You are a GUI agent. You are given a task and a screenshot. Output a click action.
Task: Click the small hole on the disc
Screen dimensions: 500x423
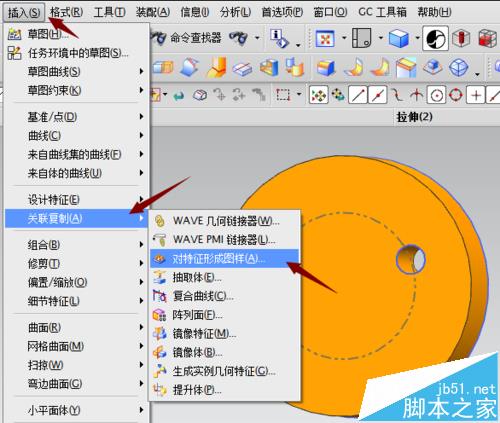pos(410,259)
